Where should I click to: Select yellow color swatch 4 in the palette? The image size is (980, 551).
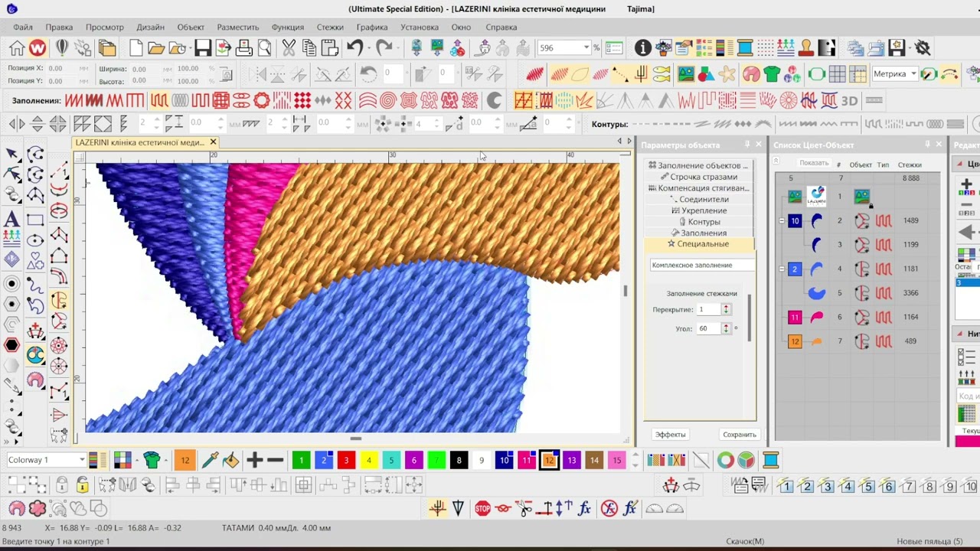[x=368, y=460]
